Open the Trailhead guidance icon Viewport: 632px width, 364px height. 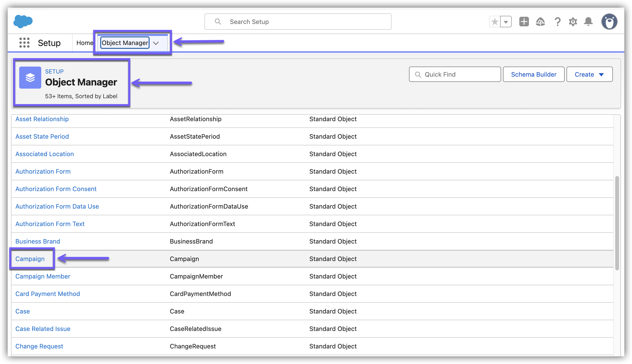[x=540, y=22]
